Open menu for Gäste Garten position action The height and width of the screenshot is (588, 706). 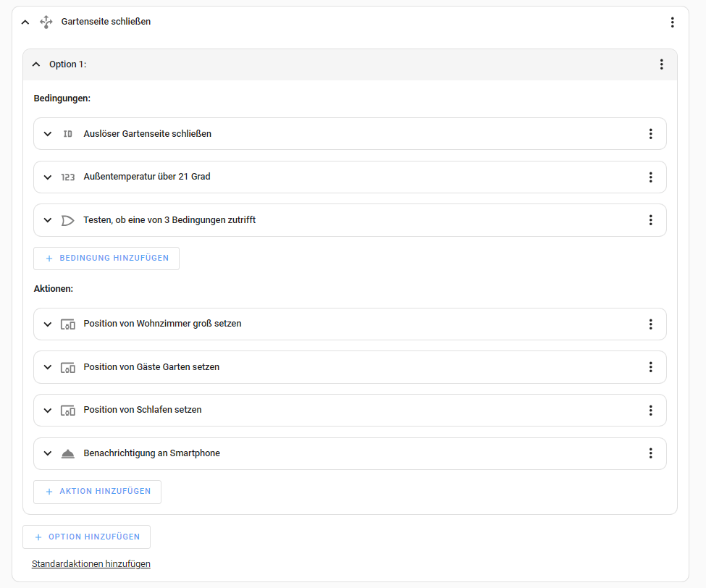pyautogui.click(x=650, y=367)
